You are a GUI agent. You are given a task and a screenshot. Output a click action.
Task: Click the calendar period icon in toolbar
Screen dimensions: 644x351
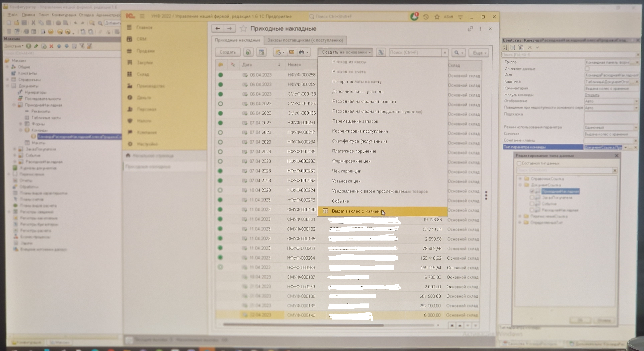(261, 52)
